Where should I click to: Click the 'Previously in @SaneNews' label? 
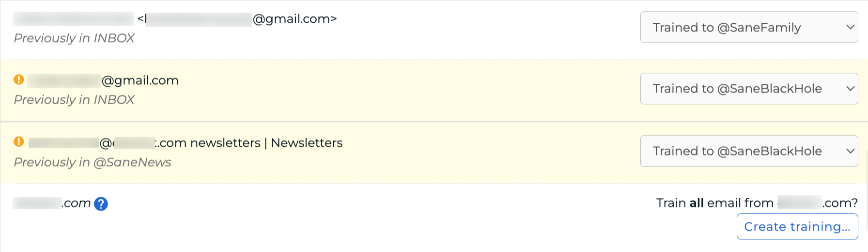(93, 162)
